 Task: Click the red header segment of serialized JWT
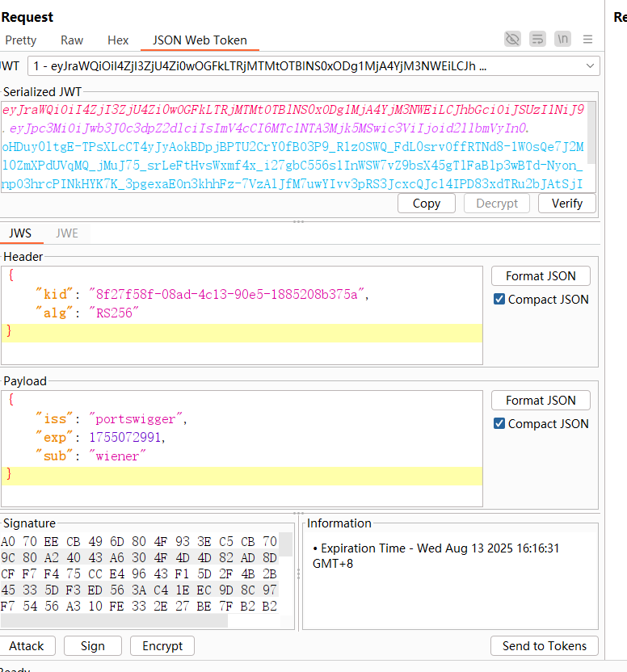click(293, 110)
